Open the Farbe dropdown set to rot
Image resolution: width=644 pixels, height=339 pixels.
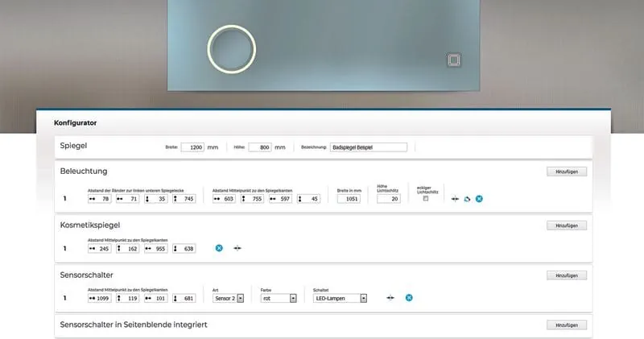(279, 298)
